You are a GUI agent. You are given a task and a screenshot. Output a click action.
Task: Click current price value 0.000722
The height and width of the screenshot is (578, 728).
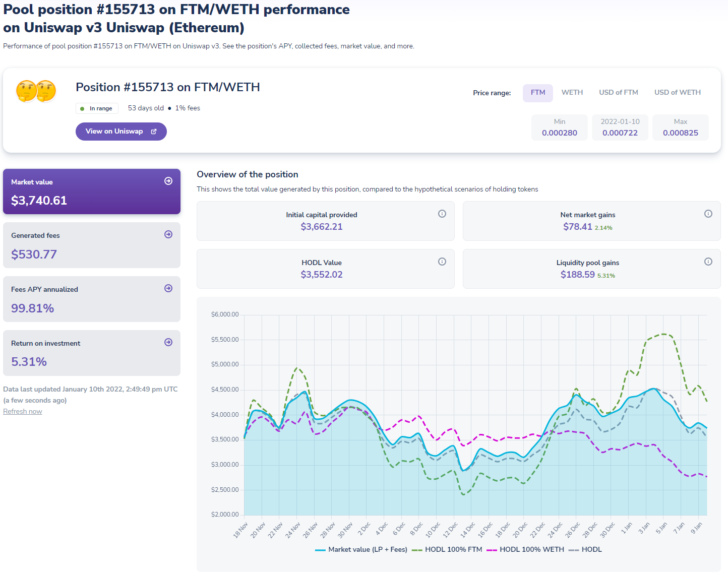coord(620,133)
